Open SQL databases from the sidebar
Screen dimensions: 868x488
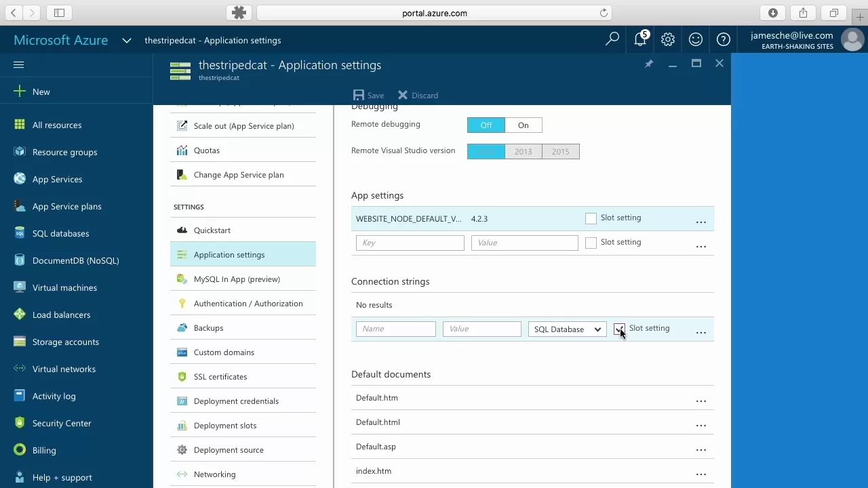coord(60,233)
